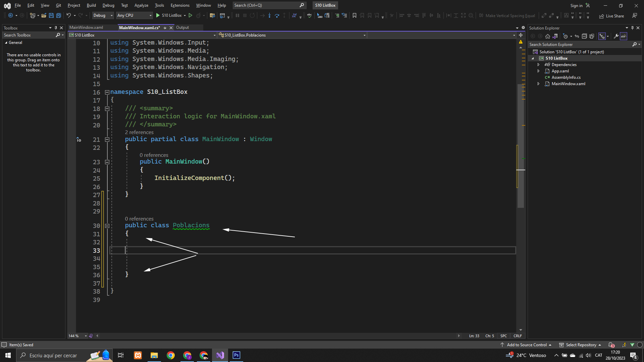Click the Solution Explorer Home icon
The height and width of the screenshot is (362, 644).
pos(548,36)
